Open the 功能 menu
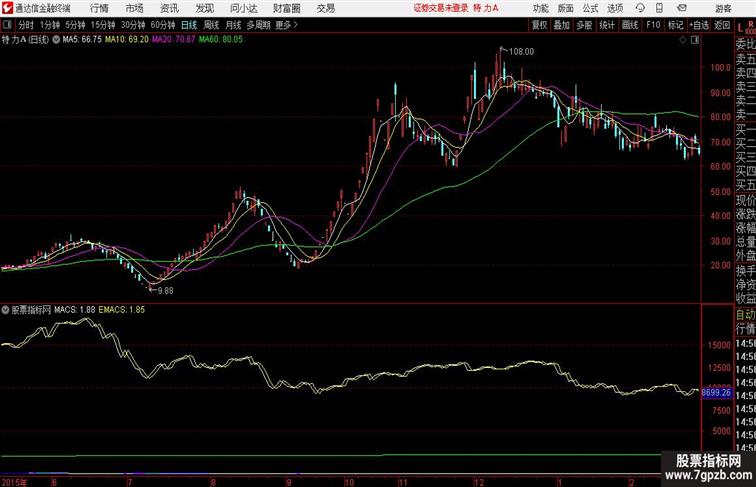 click(540, 8)
